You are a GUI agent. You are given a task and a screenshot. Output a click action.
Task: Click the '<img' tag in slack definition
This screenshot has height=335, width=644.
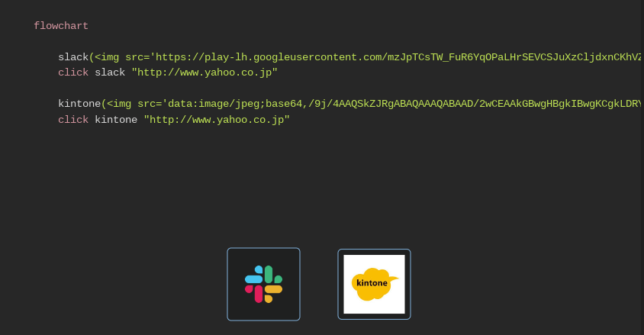pyautogui.click(x=107, y=57)
